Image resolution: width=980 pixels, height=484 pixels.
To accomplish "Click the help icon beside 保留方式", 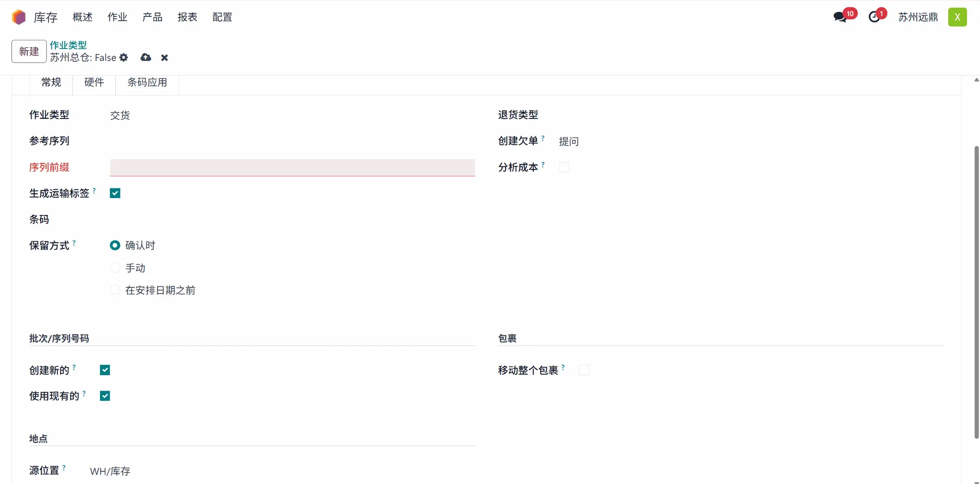I will (75, 243).
